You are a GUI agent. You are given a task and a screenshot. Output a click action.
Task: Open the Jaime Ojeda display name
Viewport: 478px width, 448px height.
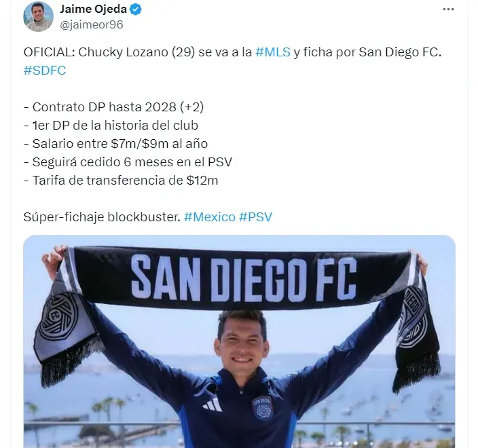tap(93, 9)
